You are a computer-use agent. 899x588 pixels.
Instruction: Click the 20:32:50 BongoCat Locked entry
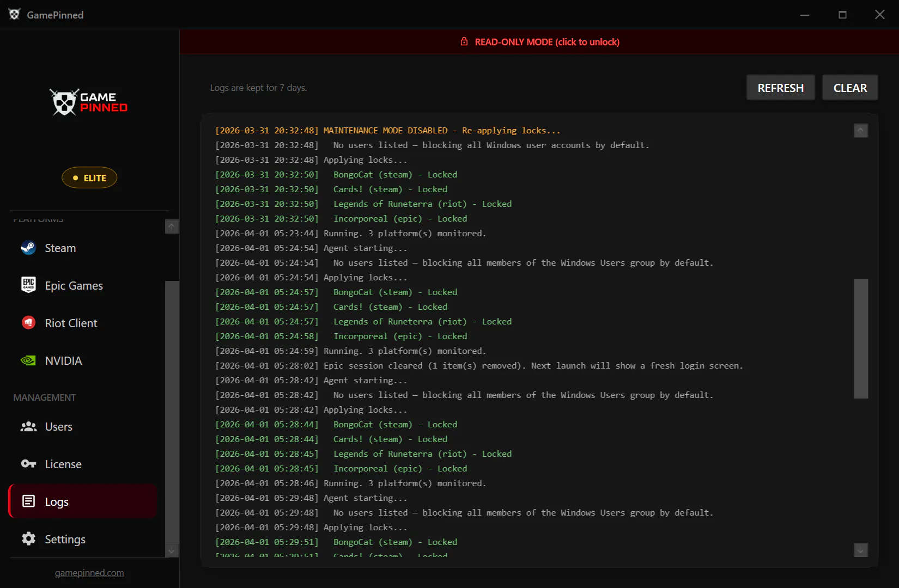pyautogui.click(x=336, y=174)
